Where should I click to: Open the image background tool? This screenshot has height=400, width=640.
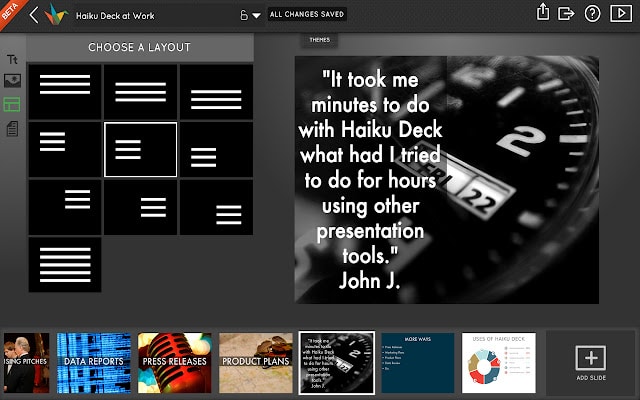point(12,80)
